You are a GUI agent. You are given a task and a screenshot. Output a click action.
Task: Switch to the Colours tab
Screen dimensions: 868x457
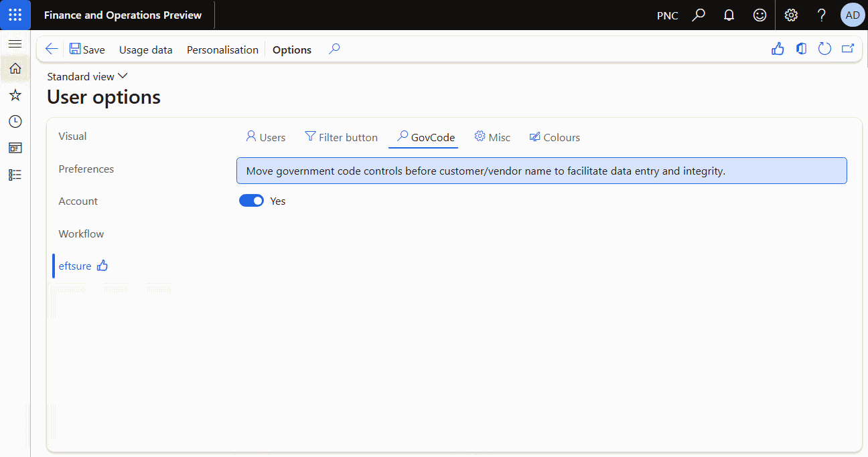(555, 137)
